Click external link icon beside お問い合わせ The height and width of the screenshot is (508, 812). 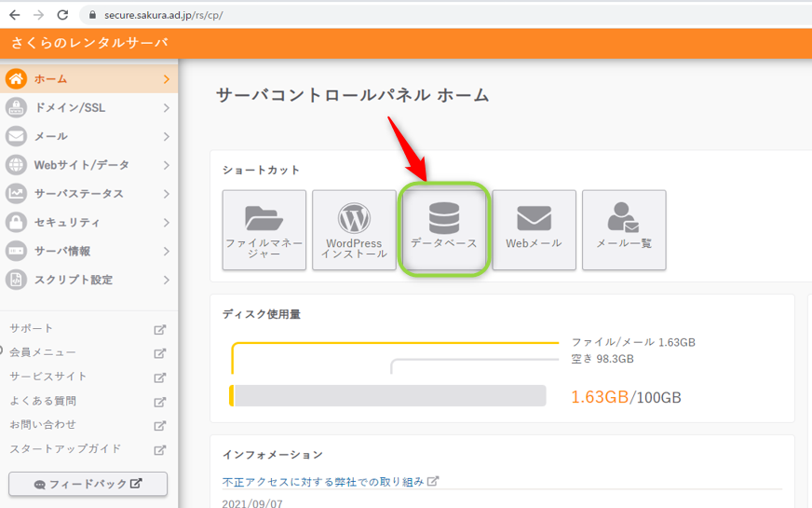coord(160,426)
